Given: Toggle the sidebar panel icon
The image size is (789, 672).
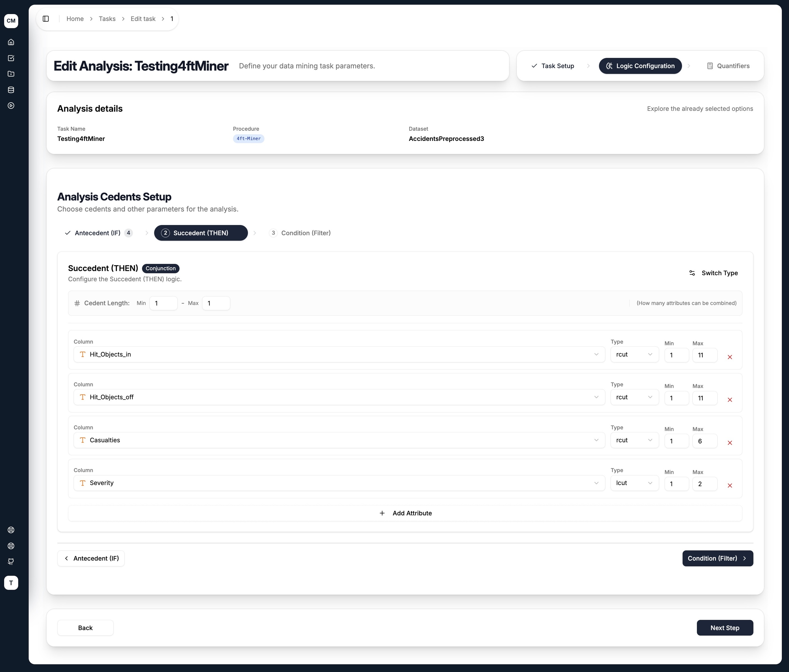Looking at the screenshot, I should (46, 19).
